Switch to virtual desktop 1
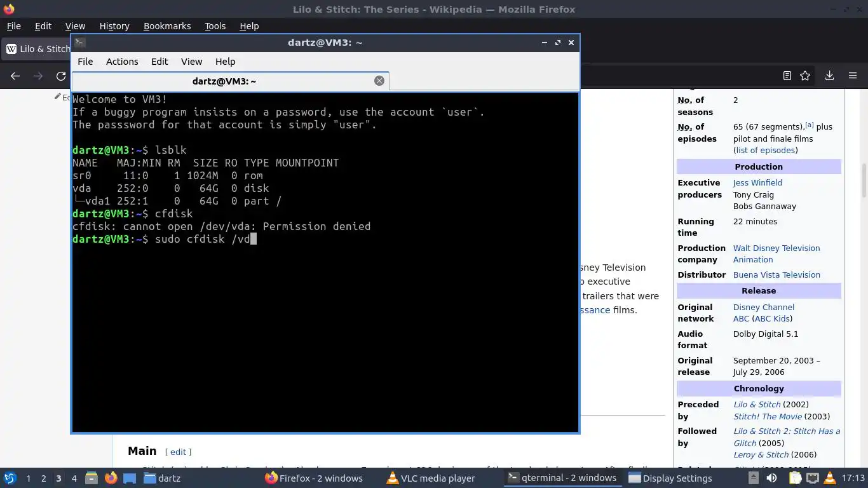 click(28, 478)
